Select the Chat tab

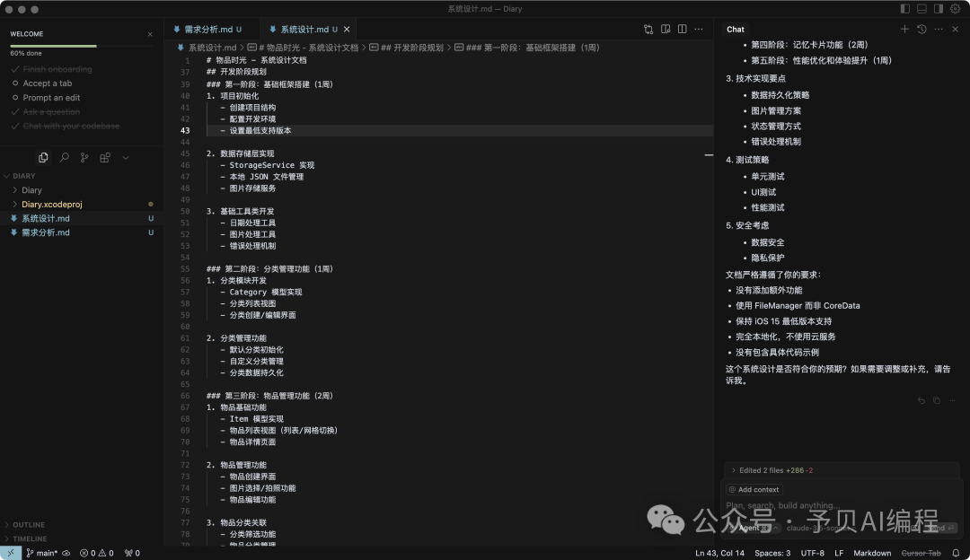[x=735, y=29]
